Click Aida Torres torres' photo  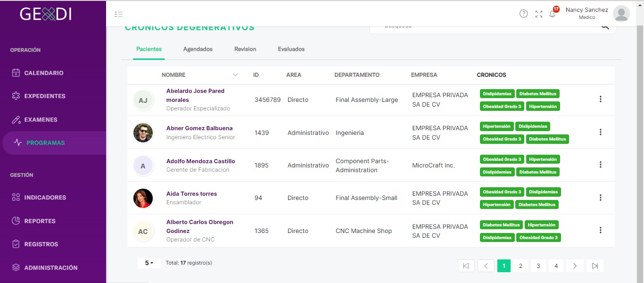click(143, 199)
